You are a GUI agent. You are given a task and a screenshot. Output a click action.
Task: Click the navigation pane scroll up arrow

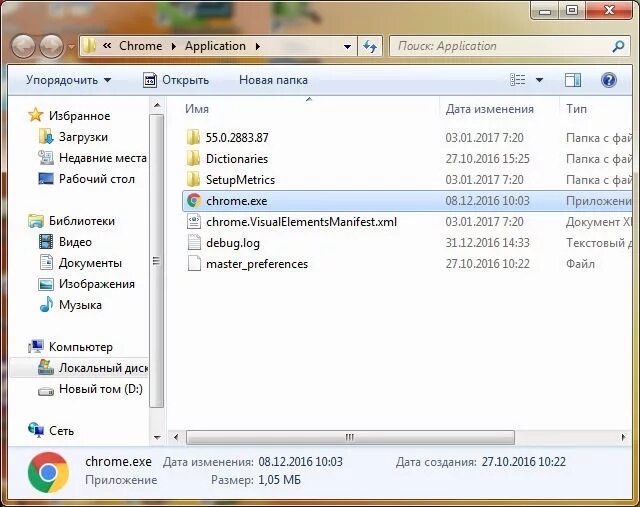pyautogui.click(x=157, y=105)
